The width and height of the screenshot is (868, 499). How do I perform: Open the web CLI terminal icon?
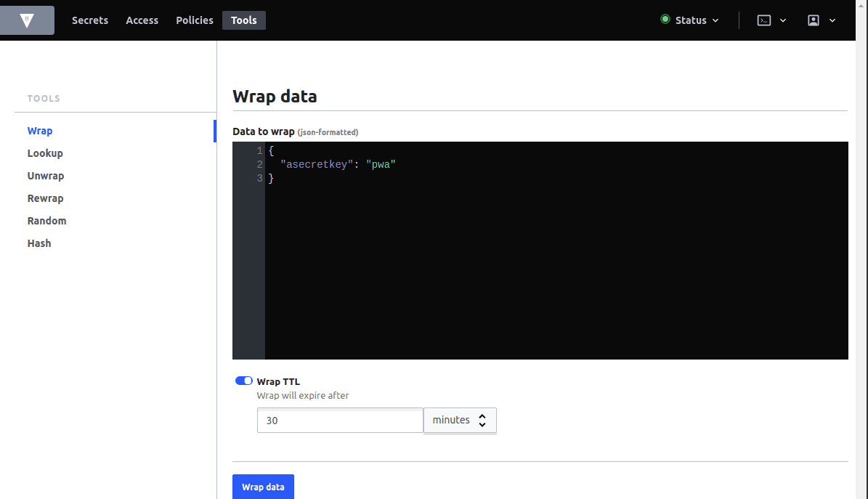pos(763,20)
